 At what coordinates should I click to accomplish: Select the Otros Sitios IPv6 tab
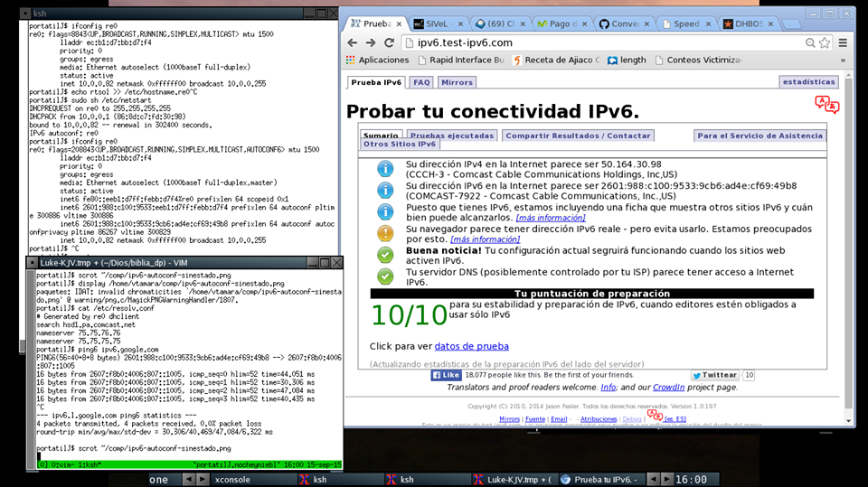click(x=399, y=144)
